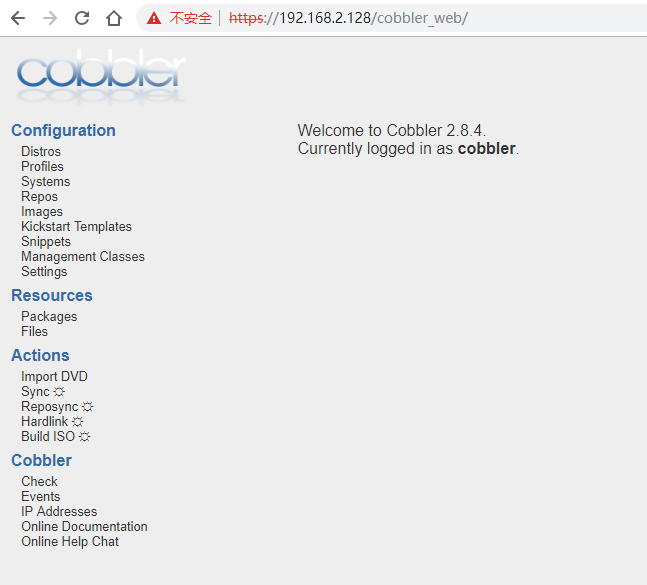
Task: Click the Configuration section heading
Action: (x=64, y=130)
